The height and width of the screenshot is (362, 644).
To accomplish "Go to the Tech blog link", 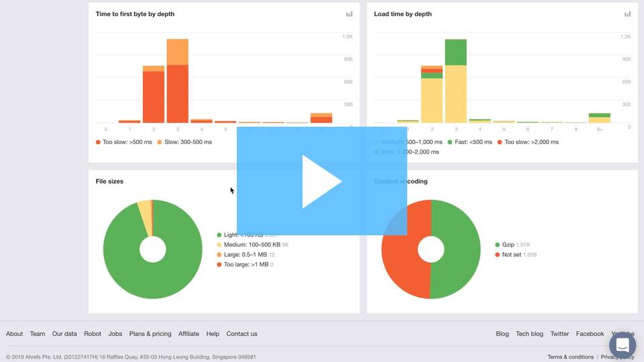I will tap(529, 334).
